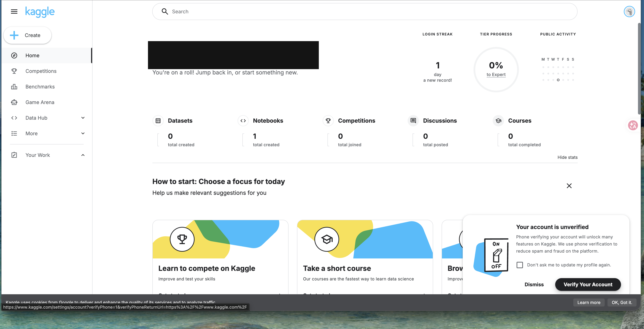Click the Kaggle logo
The width and height of the screenshot is (644, 329).
[40, 12]
